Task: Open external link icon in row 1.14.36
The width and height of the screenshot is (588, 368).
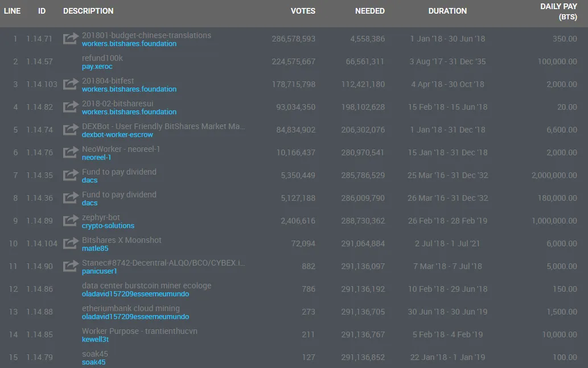Action: [x=71, y=197]
